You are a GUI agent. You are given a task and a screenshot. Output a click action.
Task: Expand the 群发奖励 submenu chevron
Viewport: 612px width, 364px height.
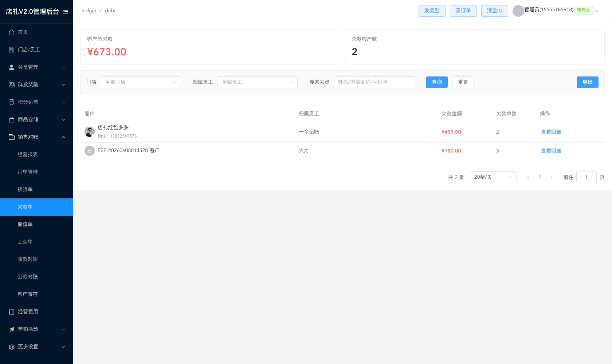point(63,85)
